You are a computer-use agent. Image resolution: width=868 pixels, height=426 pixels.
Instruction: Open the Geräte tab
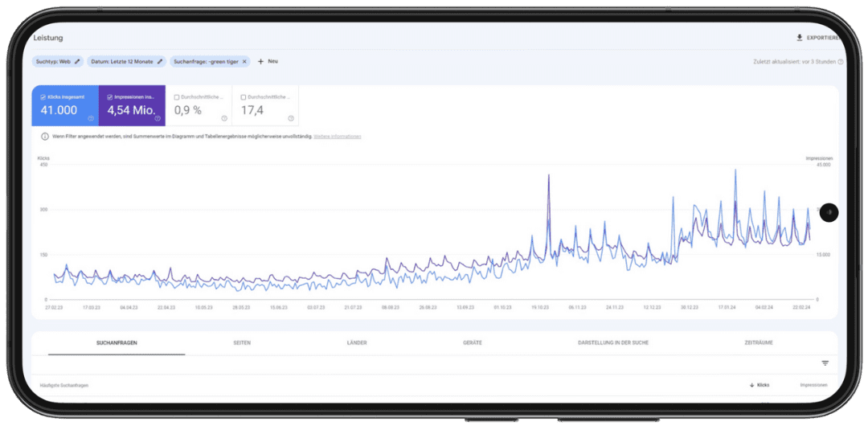click(x=473, y=342)
